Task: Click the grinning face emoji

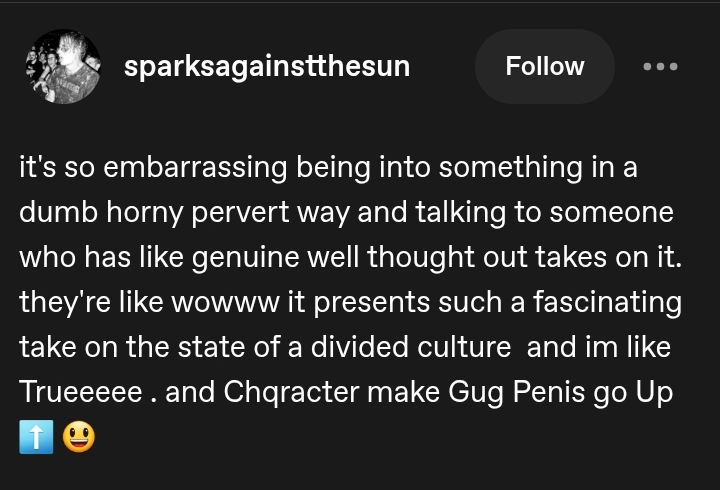Action: point(79,438)
